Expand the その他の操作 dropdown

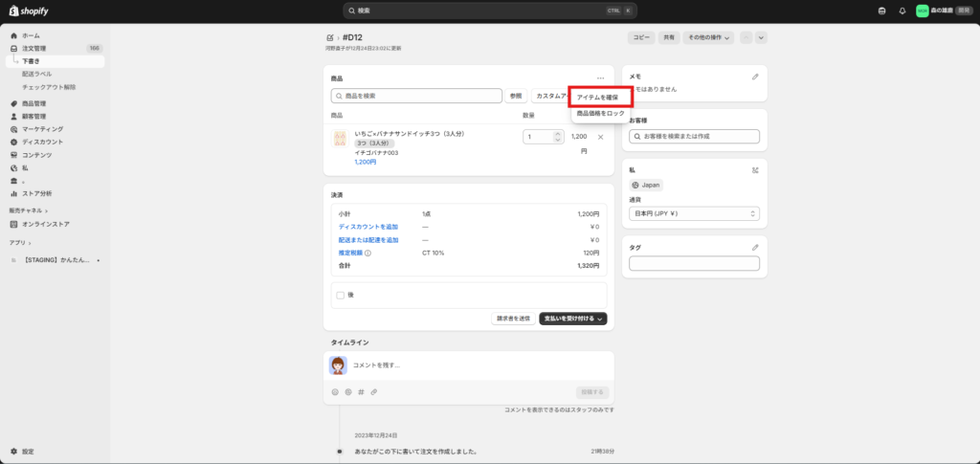[708, 37]
